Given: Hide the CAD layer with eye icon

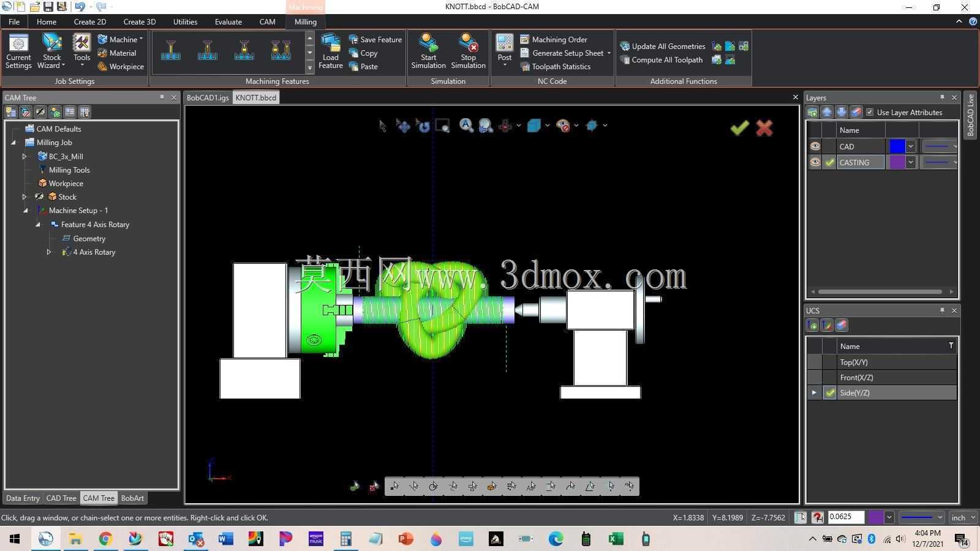Looking at the screenshot, I should [x=815, y=146].
